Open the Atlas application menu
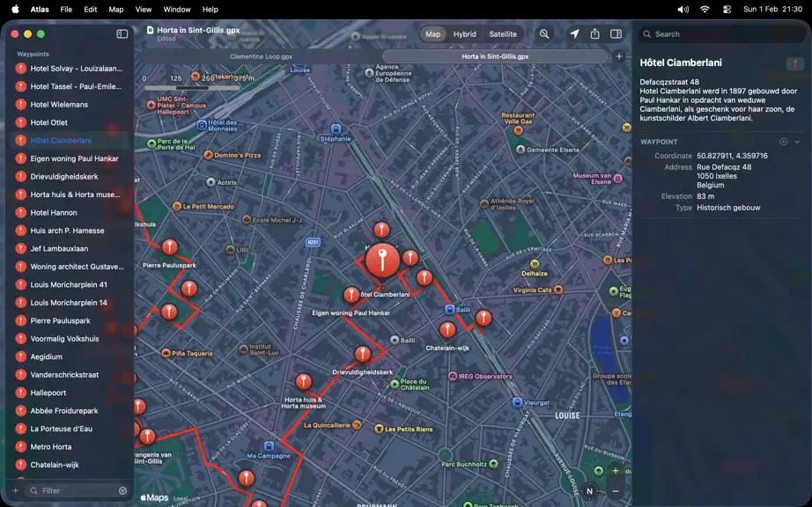The image size is (812, 507). pos(40,10)
